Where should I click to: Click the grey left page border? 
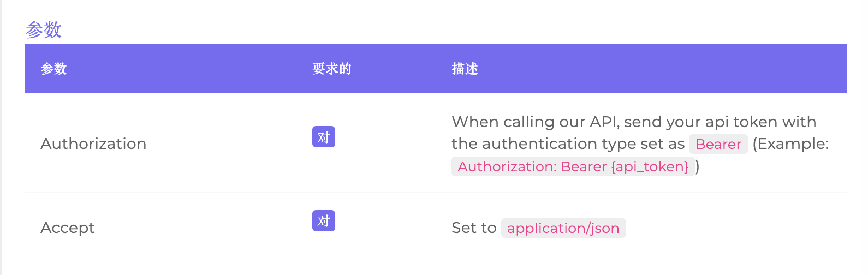[x=1, y=137]
